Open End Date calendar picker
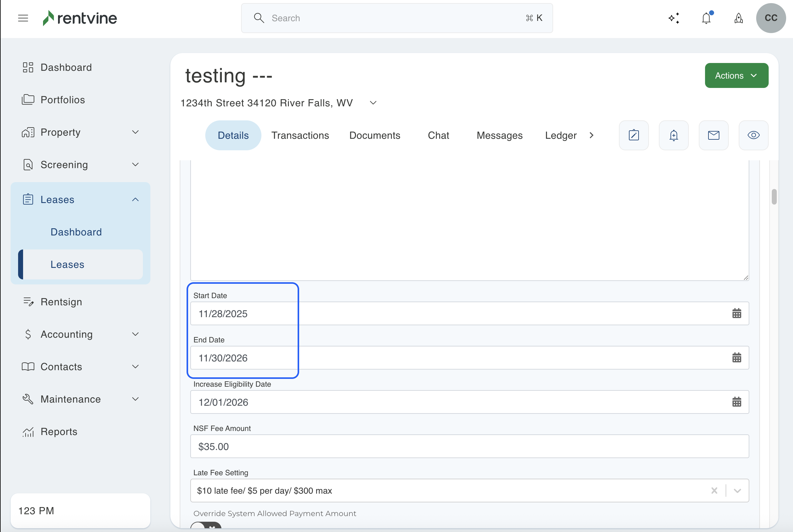Viewport: 793px width, 532px height. [x=736, y=358]
